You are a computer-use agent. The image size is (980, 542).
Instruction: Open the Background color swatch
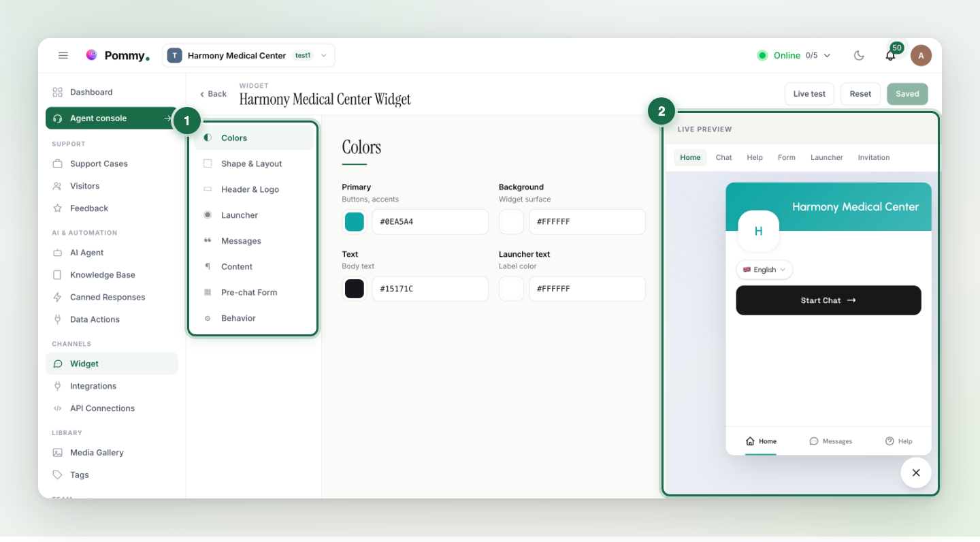pos(511,222)
